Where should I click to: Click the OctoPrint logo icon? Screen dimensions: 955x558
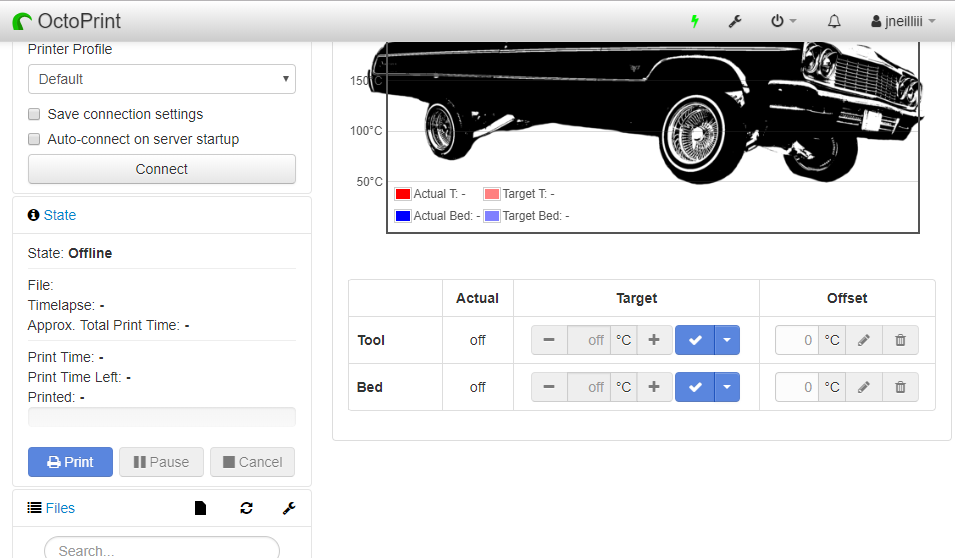click(x=22, y=21)
